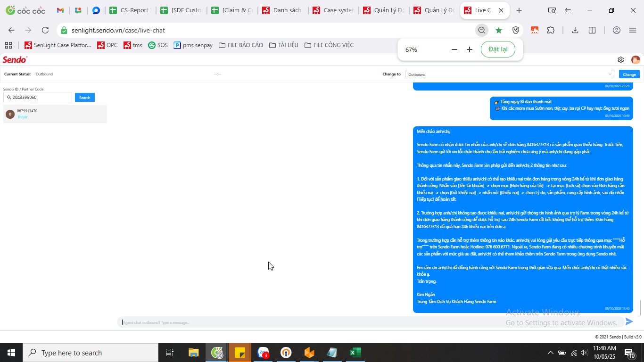This screenshot has width=644, height=362.
Task: Open the notification center icon
Action: tap(630, 353)
